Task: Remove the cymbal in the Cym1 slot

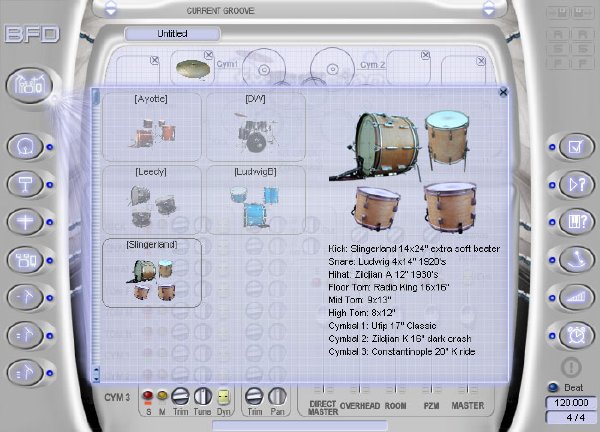Action: tap(208, 55)
